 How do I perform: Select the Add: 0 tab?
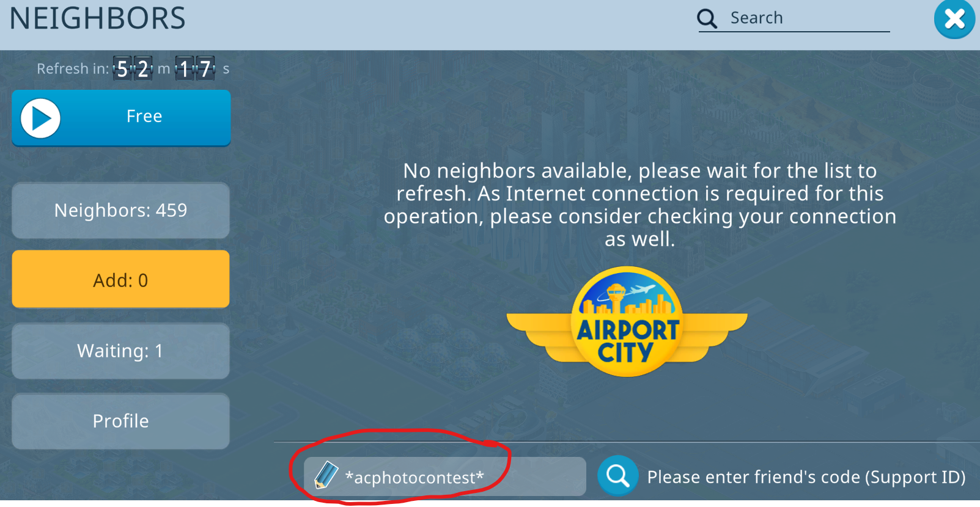pyautogui.click(x=120, y=279)
